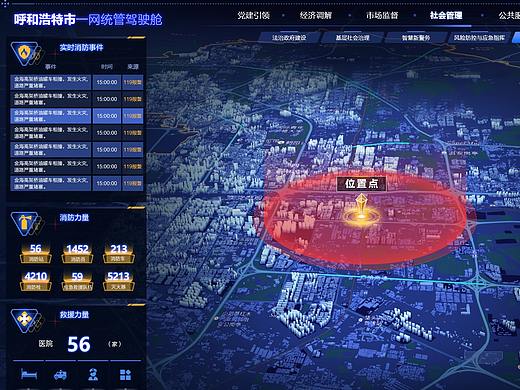Click 15:00:00 in the first event row
Viewport: 520px width, 390px height.
107,82
